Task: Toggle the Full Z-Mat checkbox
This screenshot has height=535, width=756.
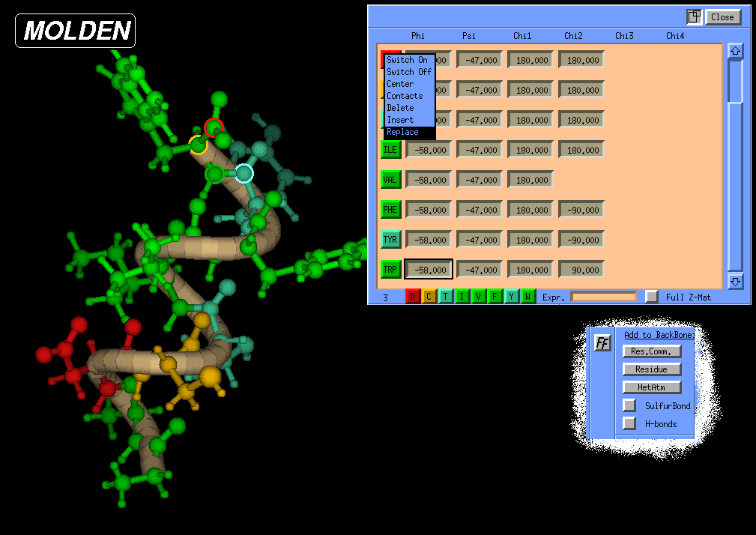Action: [652, 297]
